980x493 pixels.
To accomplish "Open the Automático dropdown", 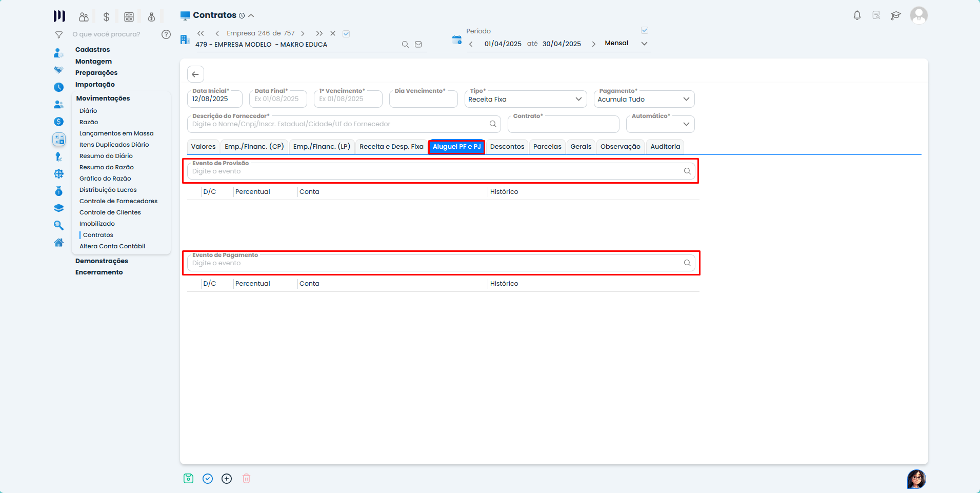I will [x=660, y=124].
